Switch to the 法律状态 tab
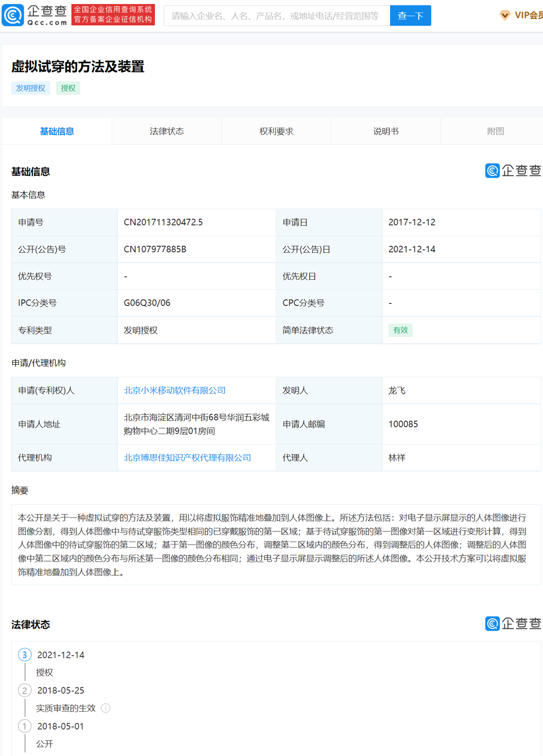The image size is (543, 756). click(166, 131)
